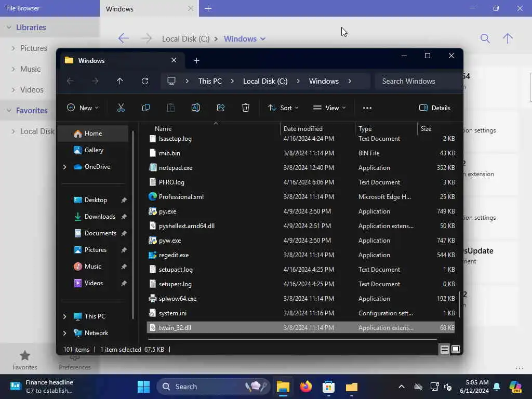Open the Windows breadcrumb dropdown in File Browser

[x=262, y=38]
